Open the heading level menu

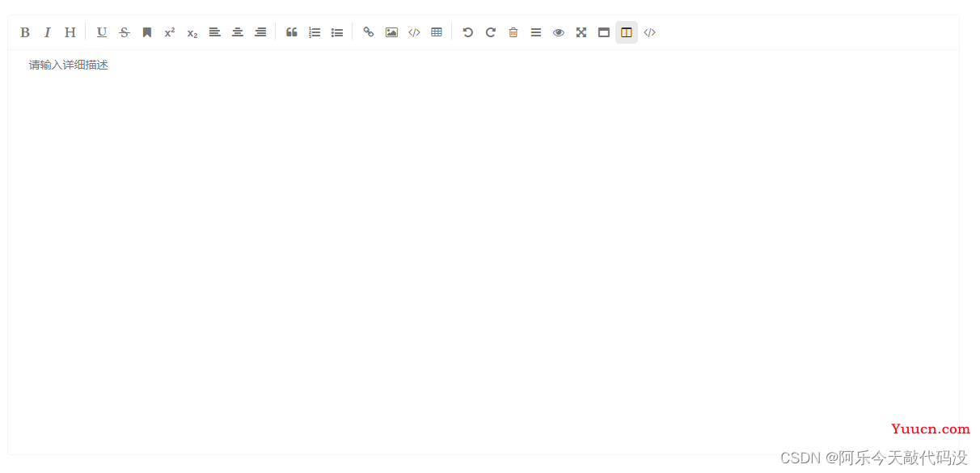point(70,32)
